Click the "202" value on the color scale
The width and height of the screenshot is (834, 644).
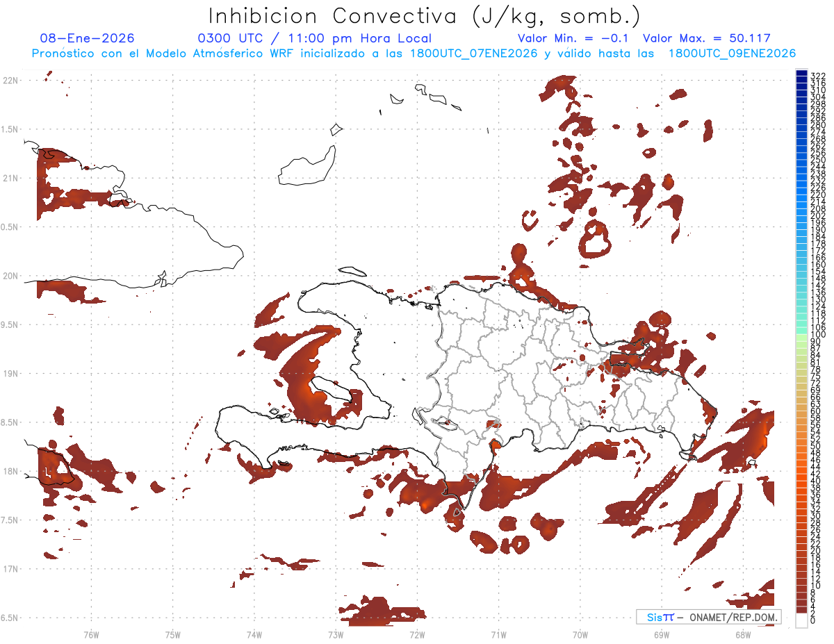point(818,215)
